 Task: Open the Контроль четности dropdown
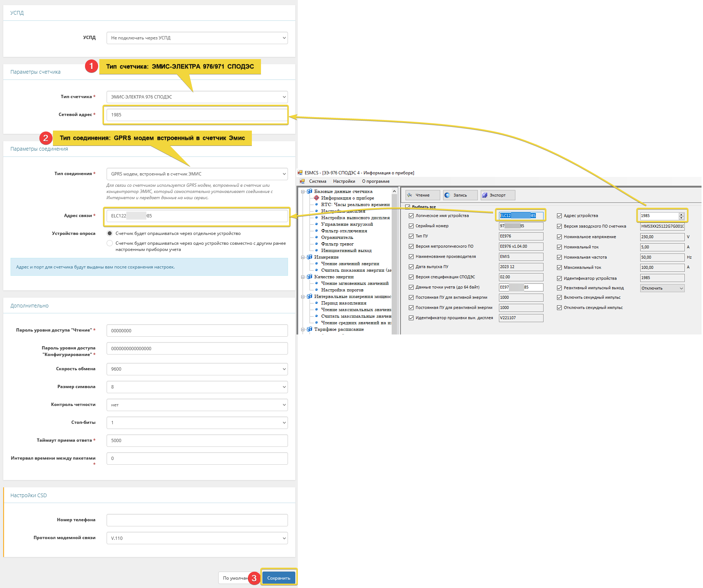coord(197,405)
